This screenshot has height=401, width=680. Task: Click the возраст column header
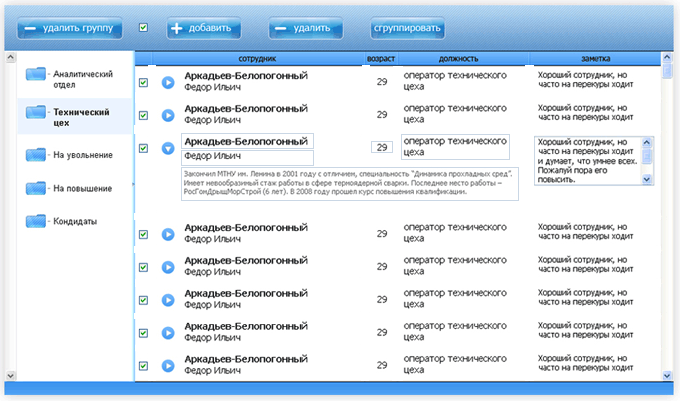(x=380, y=60)
